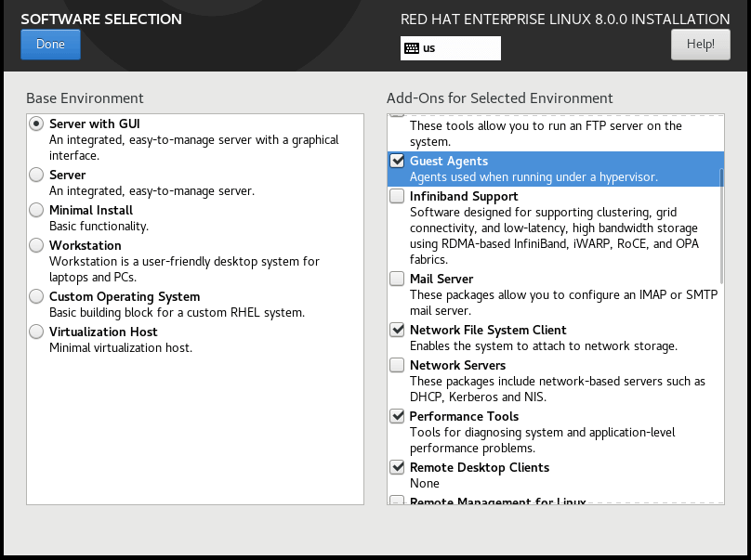751x560 pixels.
Task: Click the blue Done button
Action: click(x=50, y=44)
